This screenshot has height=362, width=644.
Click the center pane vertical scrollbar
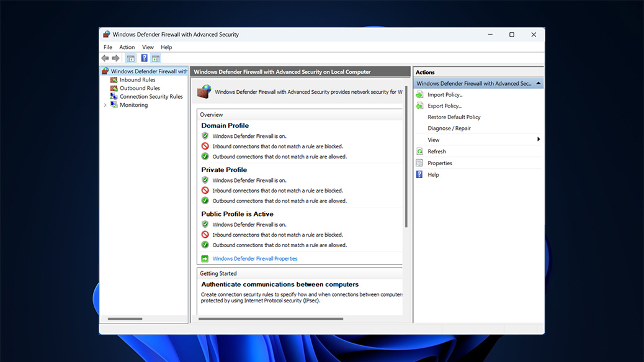406,156
